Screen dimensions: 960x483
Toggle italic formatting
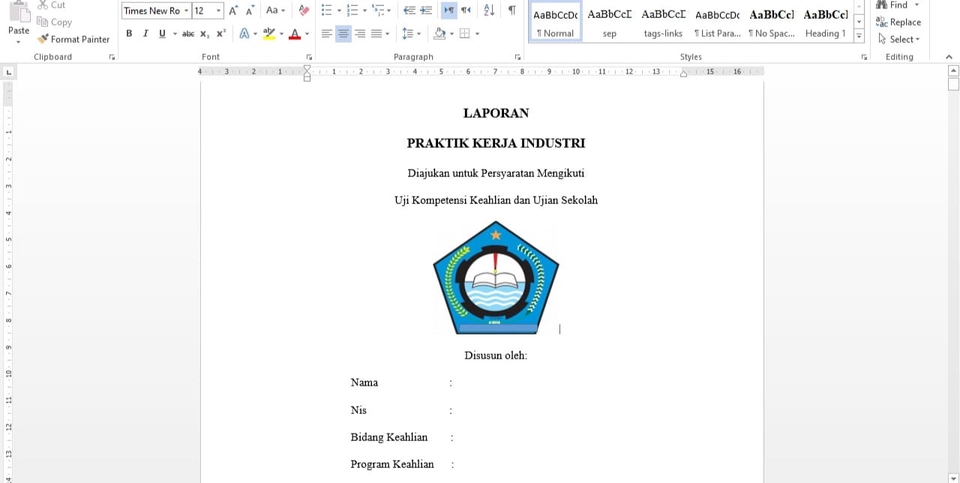[x=145, y=34]
